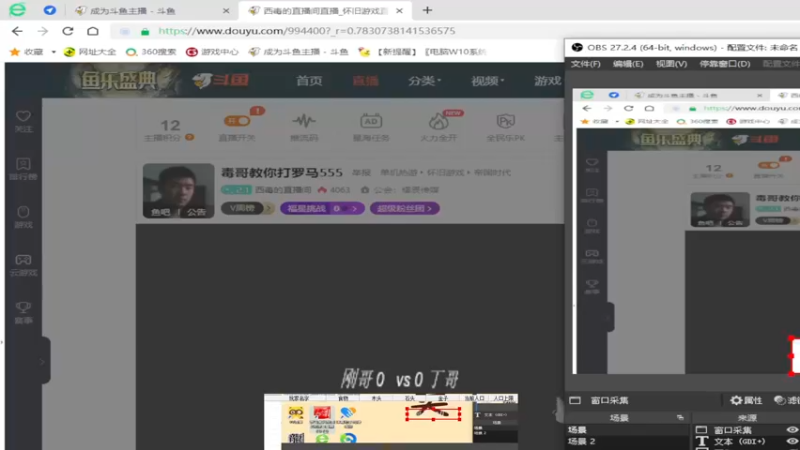Open the 收藏 star favorites icon

click(15, 52)
